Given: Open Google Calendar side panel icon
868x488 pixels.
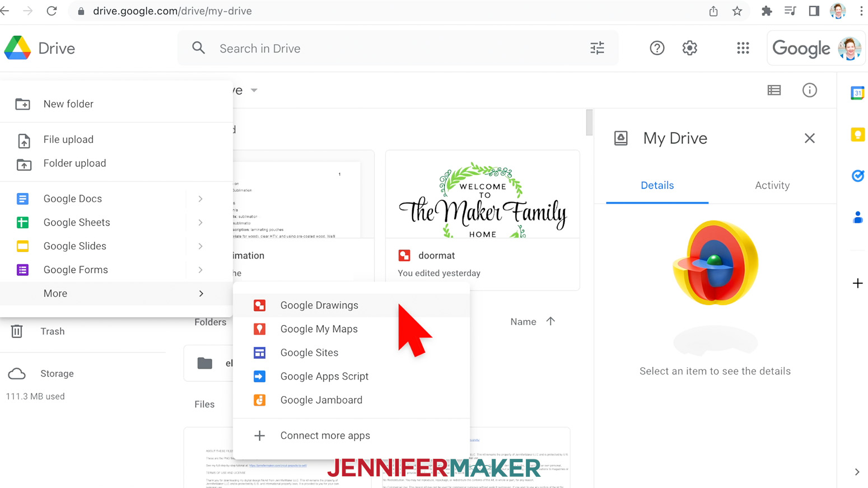Looking at the screenshot, I should click(857, 93).
